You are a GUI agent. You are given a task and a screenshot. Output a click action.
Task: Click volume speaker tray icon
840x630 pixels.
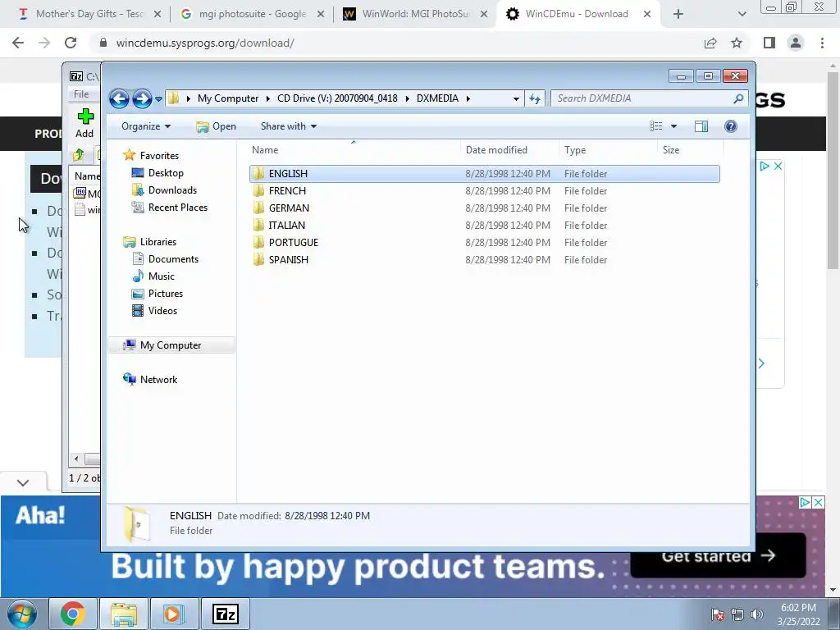pos(757,614)
